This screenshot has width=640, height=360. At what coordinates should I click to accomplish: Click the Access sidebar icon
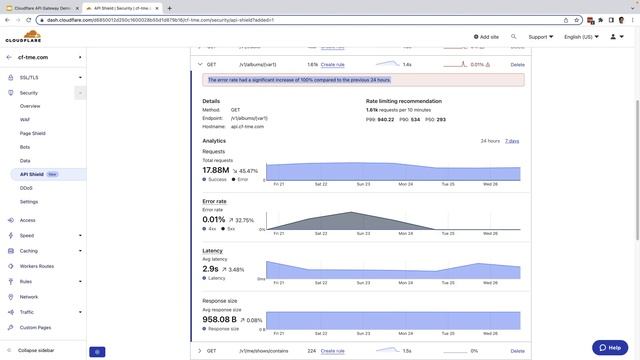click(11, 220)
